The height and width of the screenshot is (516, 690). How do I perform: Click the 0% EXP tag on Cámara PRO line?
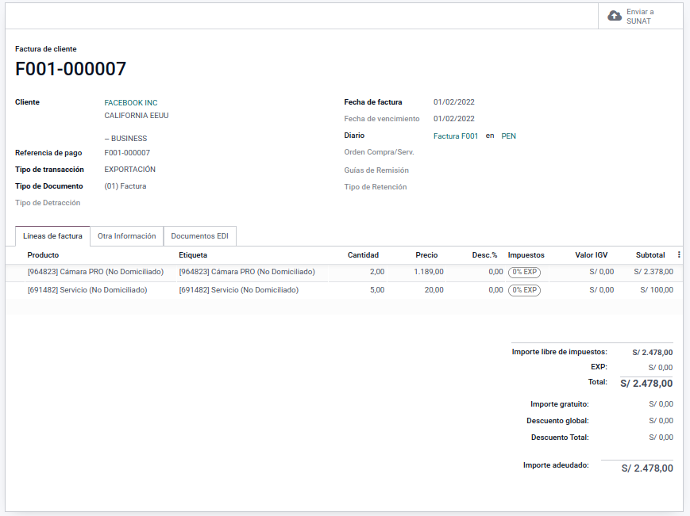(x=523, y=272)
